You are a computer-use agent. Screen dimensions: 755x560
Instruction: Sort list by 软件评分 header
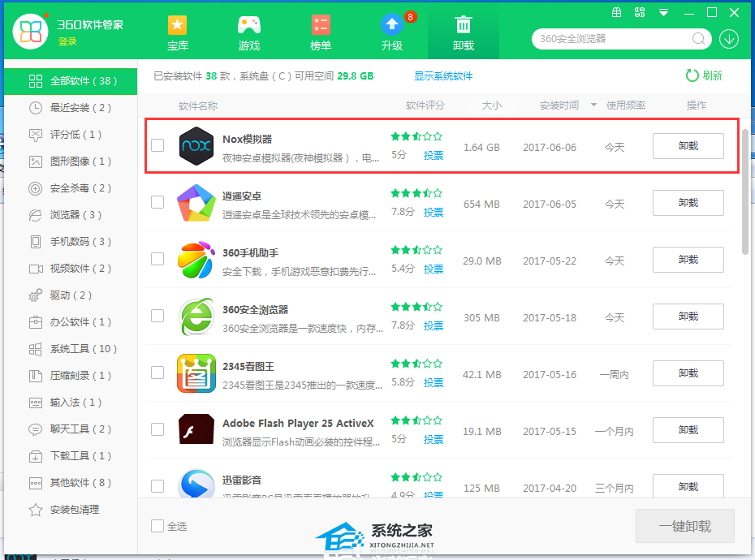[x=425, y=106]
